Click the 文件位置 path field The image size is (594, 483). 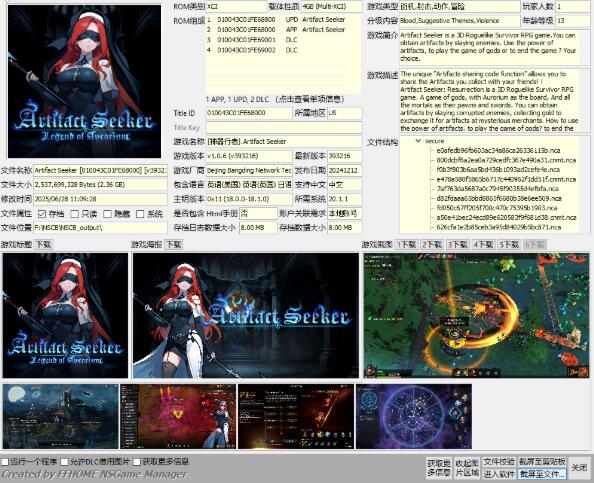100,228
